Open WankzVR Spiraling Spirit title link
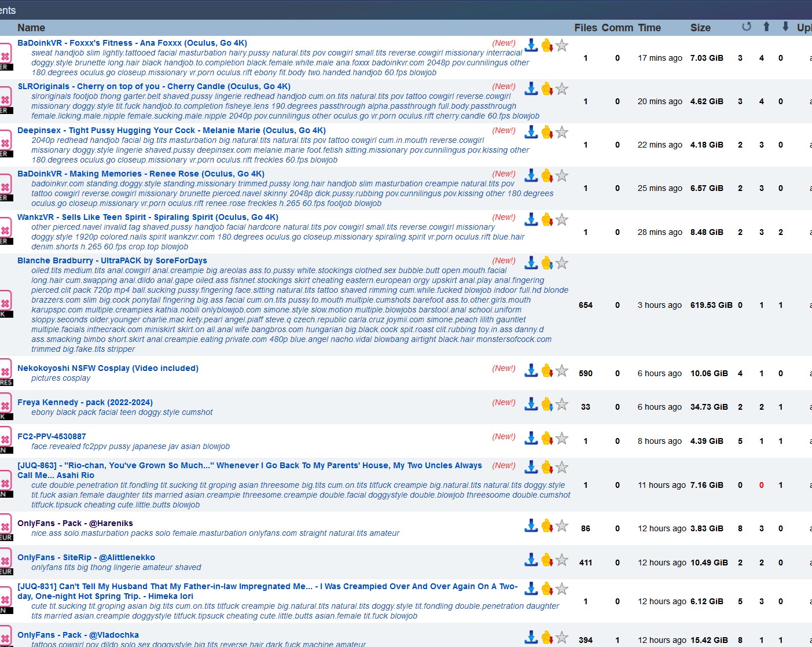This screenshot has height=647, width=812. pyautogui.click(x=148, y=217)
